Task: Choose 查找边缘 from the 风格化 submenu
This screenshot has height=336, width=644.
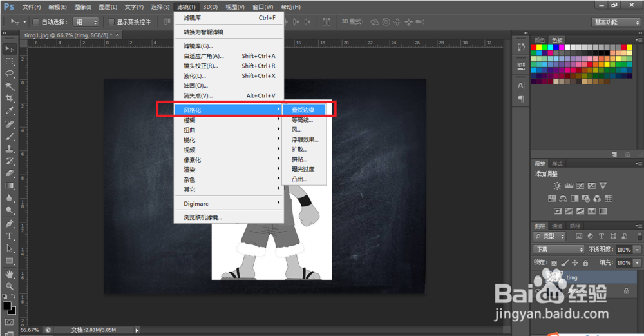Action: point(305,110)
